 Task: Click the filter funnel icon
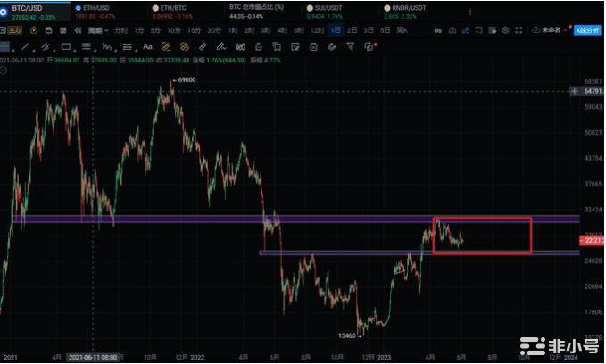351,47
